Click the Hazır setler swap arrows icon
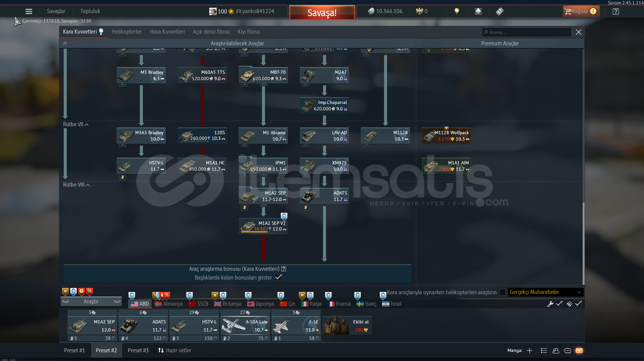This screenshot has width=644, height=361. (161, 350)
